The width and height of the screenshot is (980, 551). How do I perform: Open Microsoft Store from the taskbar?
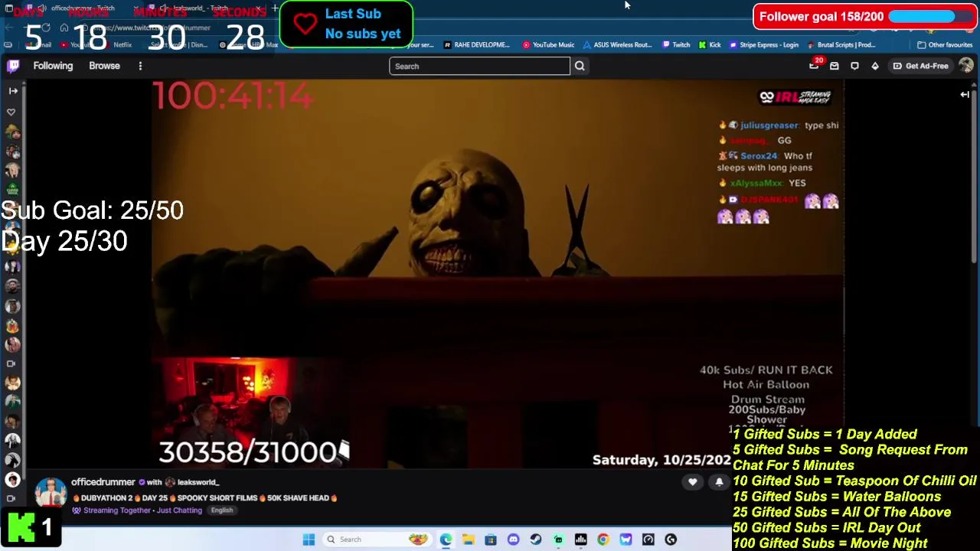(x=491, y=540)
